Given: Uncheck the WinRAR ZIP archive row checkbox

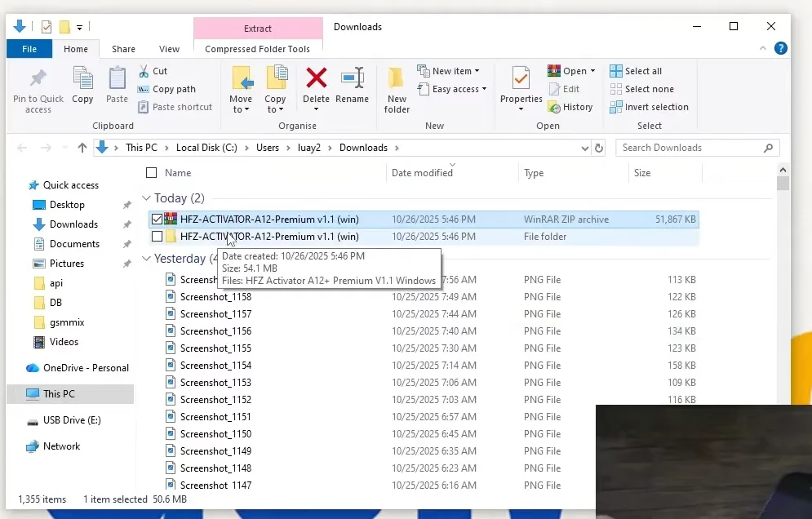Looking at the screenshot, I should [x=157, y=219].
